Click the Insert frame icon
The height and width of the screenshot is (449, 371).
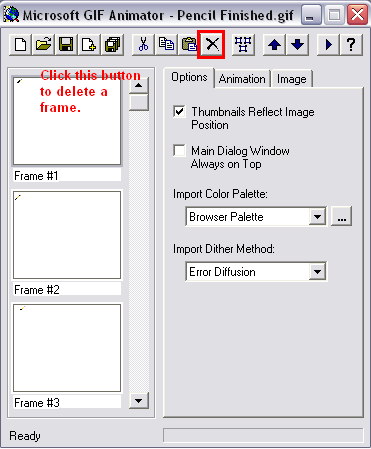pyautogui.click(x=89, y=44)
